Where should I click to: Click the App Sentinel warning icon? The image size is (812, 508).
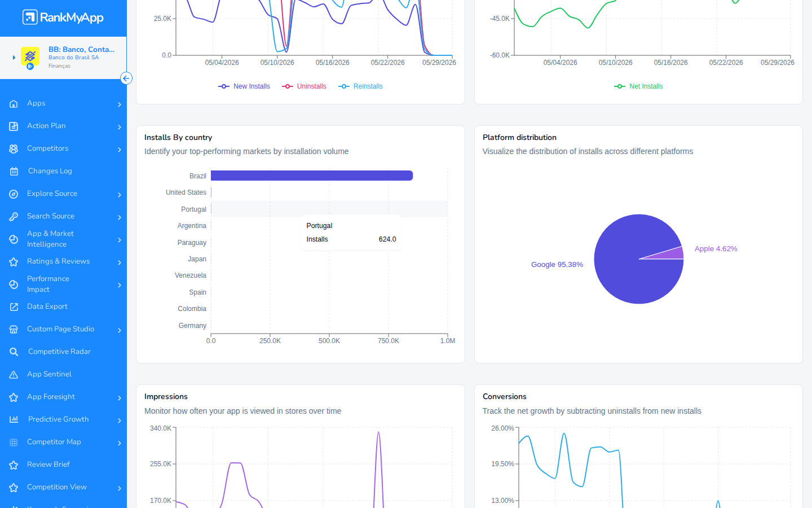coord(14,374)
